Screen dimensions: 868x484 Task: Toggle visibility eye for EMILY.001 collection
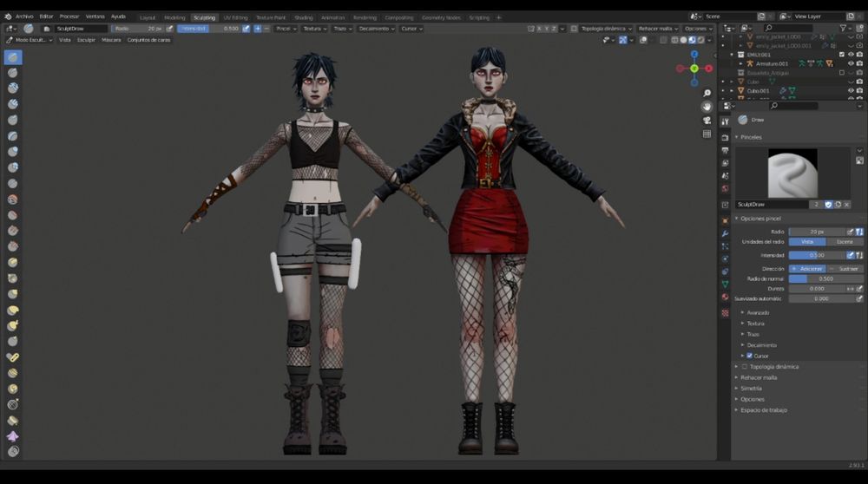click(851, 55)
